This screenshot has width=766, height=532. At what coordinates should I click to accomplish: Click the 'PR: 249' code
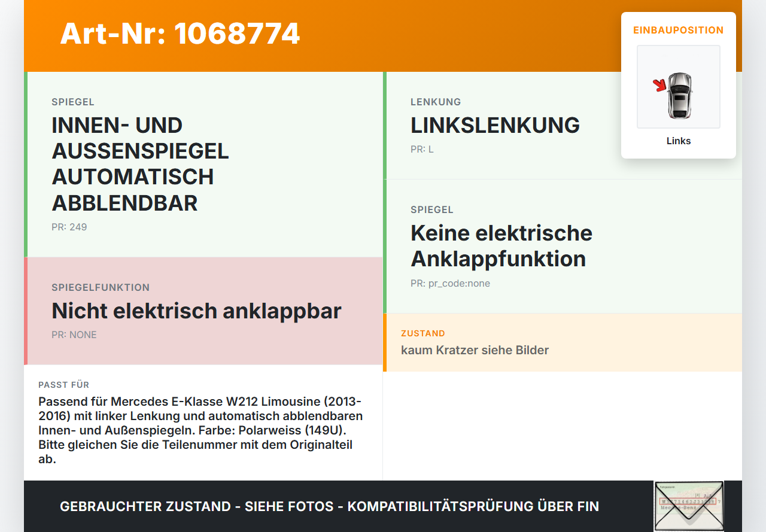click(69, 227)
